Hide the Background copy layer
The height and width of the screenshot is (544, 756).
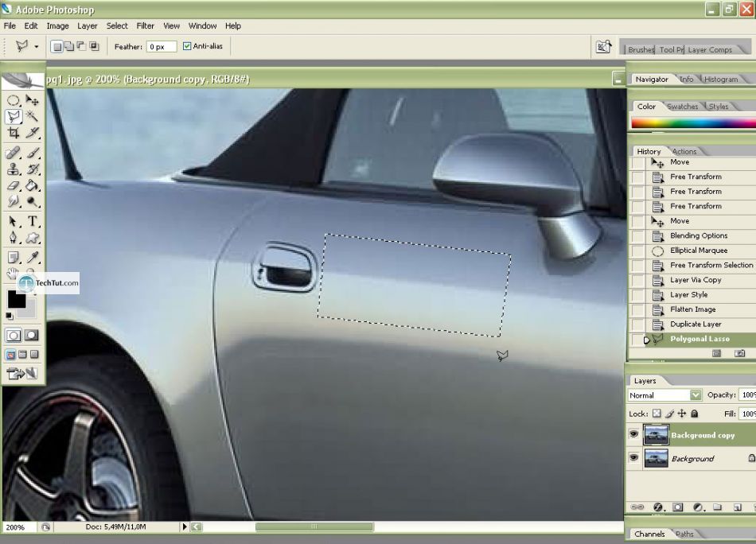634,434
